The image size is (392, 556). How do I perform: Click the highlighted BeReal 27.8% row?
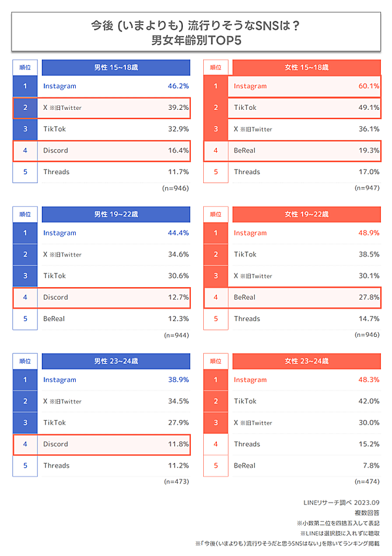(306, 298)
